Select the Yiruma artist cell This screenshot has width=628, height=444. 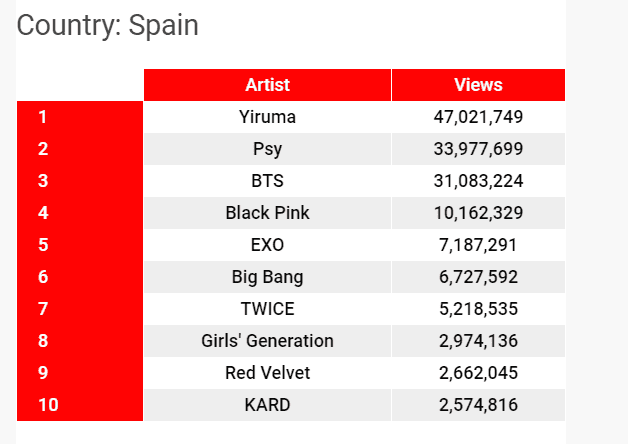[x=267, y=117]
